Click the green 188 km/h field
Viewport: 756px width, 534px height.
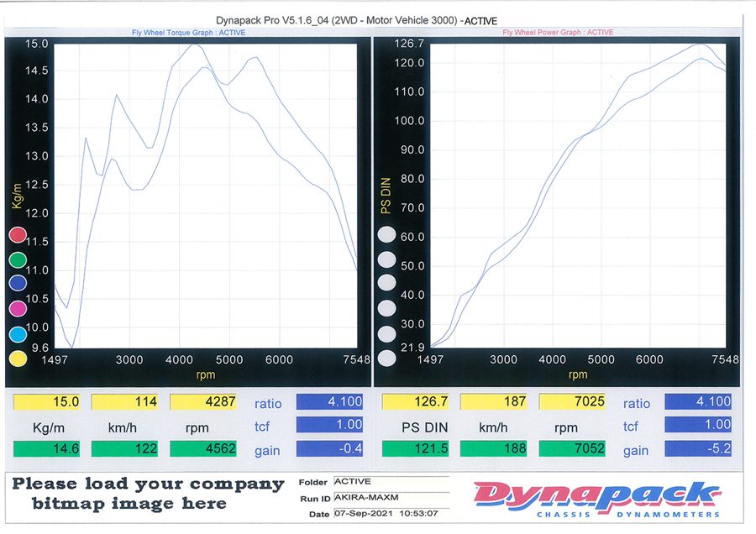point(494,448)
